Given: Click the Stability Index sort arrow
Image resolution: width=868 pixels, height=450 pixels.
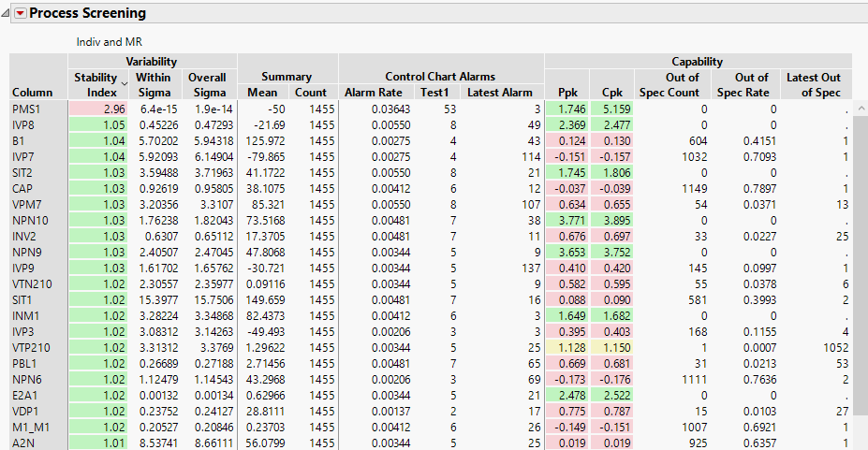Looking at the screenshot, I should pos(124,85).
